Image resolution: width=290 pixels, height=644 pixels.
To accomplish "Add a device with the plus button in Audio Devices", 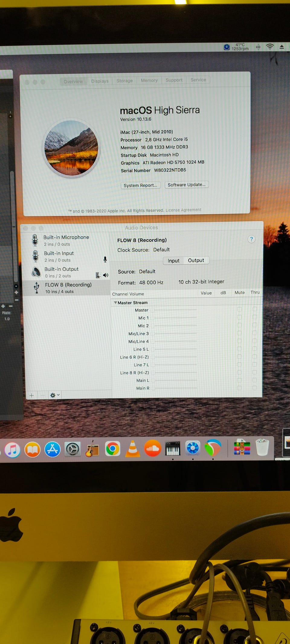I will point(31,395).
